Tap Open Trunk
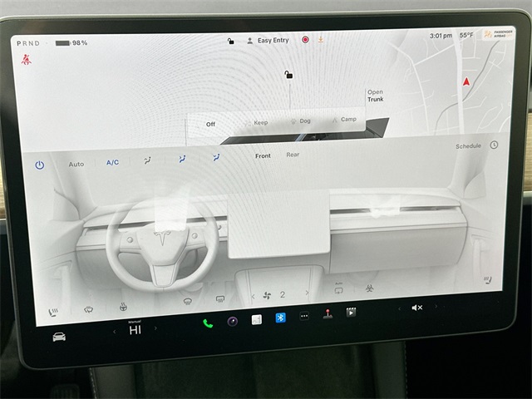This screenshot has width=532, height=399. [x=375, y=96]
